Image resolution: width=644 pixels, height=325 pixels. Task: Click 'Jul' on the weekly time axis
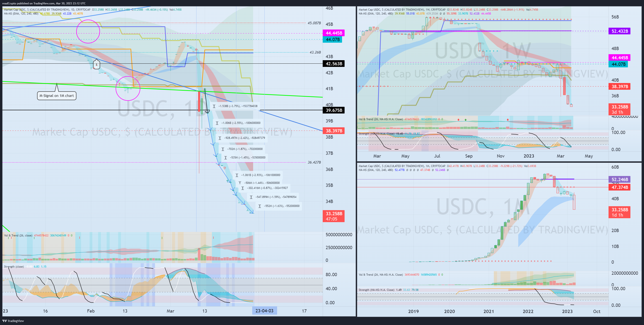tap(437, 156)
